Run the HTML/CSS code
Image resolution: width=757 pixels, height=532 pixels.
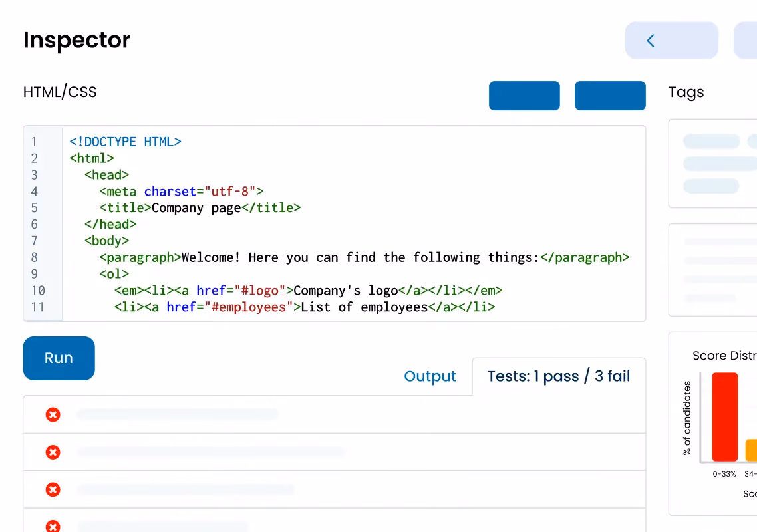coord(59,358)
